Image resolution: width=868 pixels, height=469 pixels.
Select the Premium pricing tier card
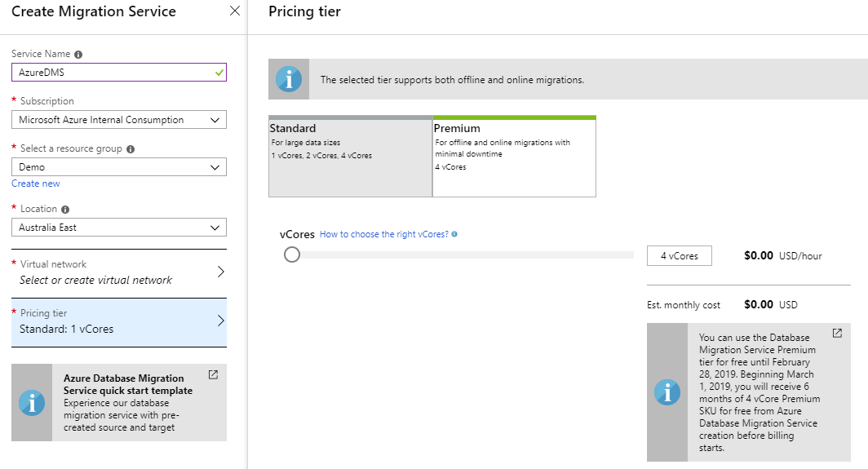(x=514, y=157)
